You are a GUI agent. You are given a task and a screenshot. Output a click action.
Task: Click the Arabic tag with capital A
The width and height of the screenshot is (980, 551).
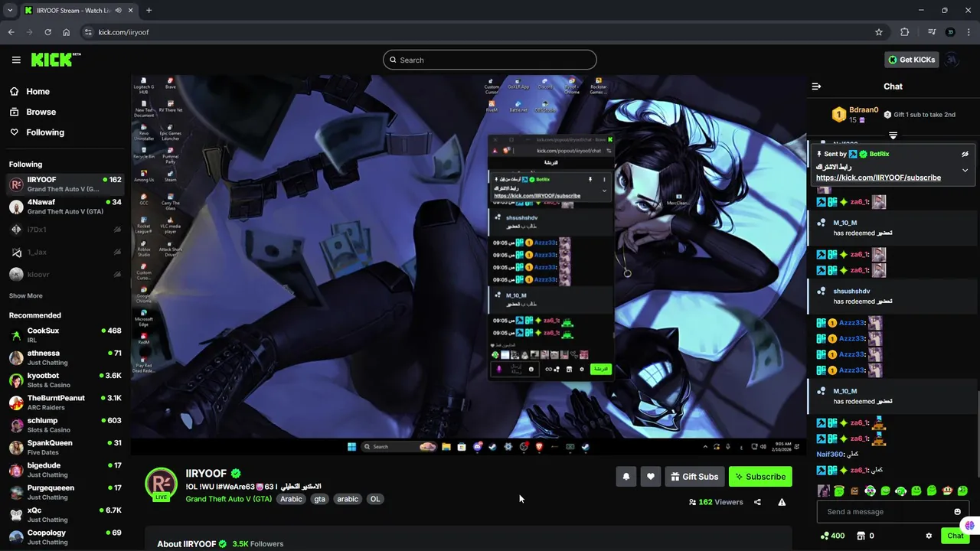tap(291, 499)
